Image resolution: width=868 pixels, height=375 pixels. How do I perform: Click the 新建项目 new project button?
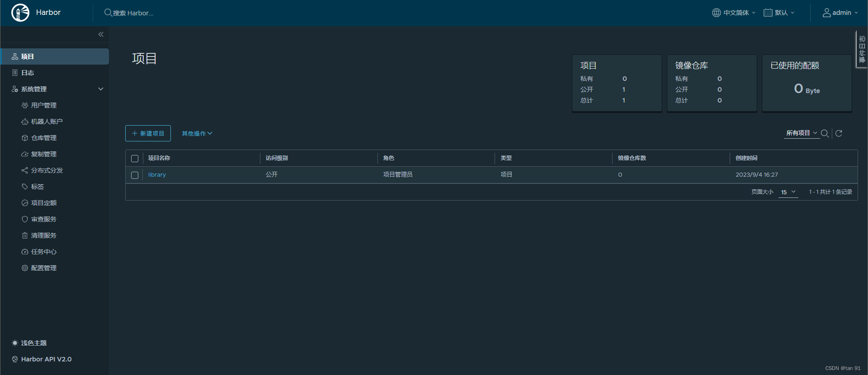point(148,133)
